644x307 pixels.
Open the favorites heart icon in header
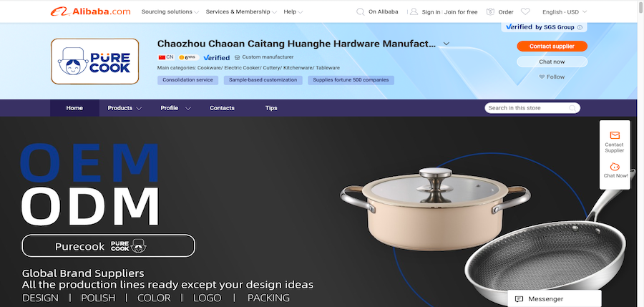click(525, 12)
